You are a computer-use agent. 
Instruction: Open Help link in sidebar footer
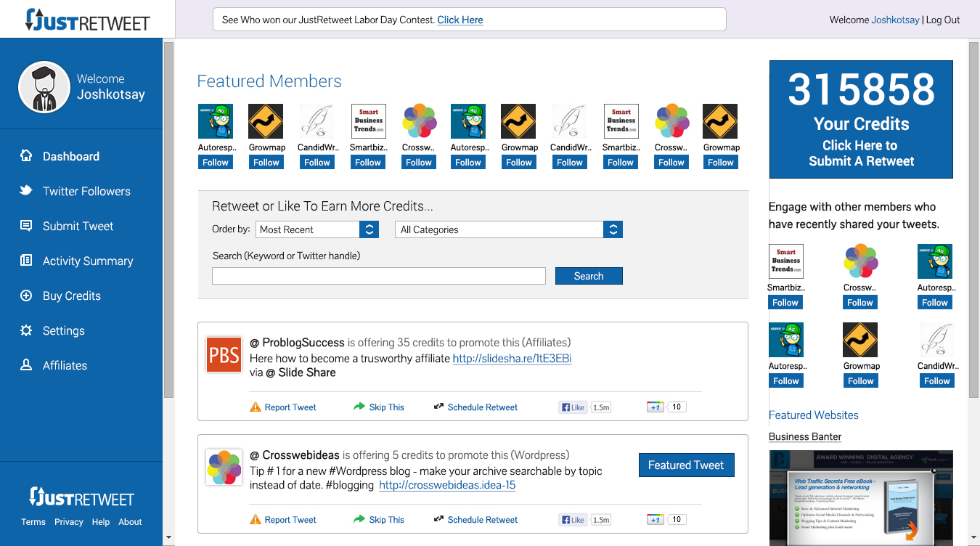click(101, 521)
